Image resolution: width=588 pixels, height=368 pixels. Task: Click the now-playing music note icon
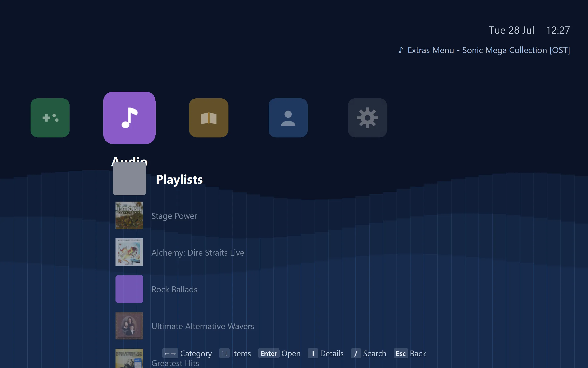click(401, 50)
